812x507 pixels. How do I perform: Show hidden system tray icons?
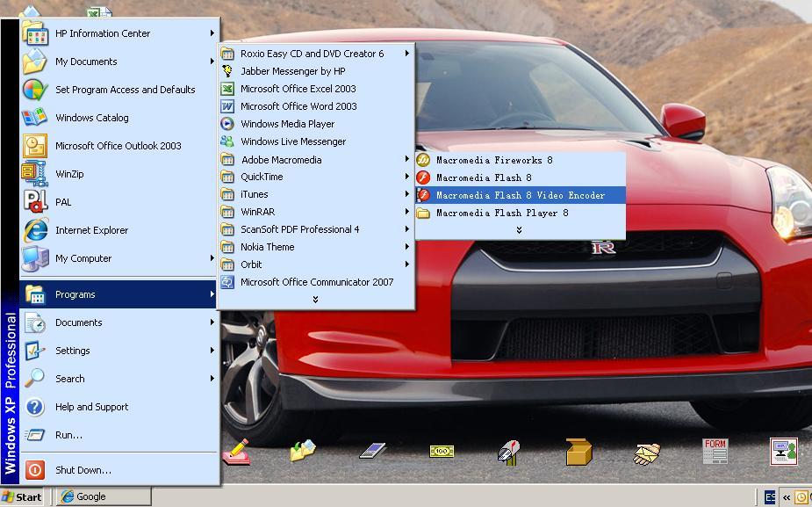click(x=787, y=497)
